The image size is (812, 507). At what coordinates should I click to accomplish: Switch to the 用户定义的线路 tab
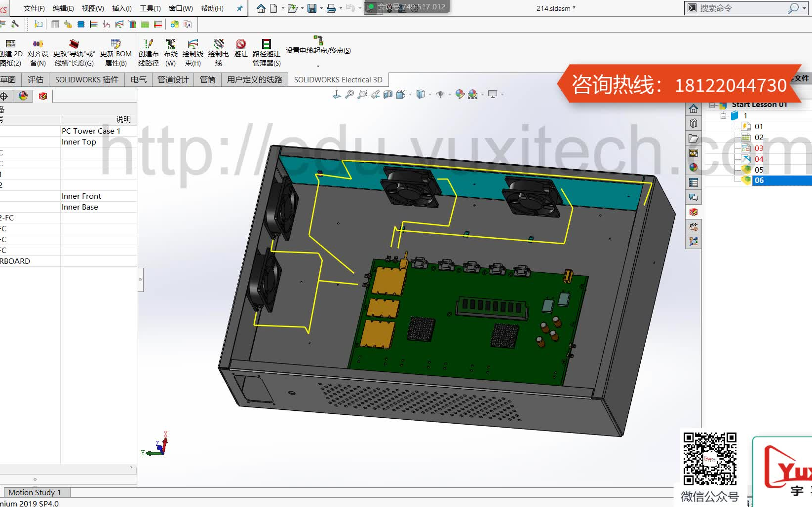[255, 79]
